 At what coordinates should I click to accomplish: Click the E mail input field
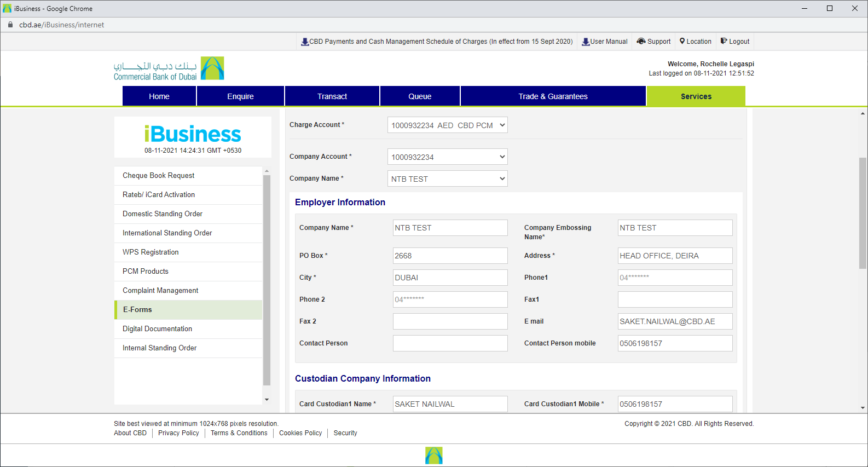pyautogui.click(x=675, y=321)
